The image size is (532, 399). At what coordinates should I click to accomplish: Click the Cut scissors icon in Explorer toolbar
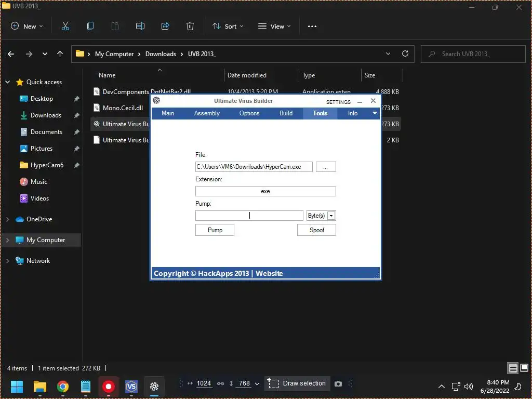65,26
